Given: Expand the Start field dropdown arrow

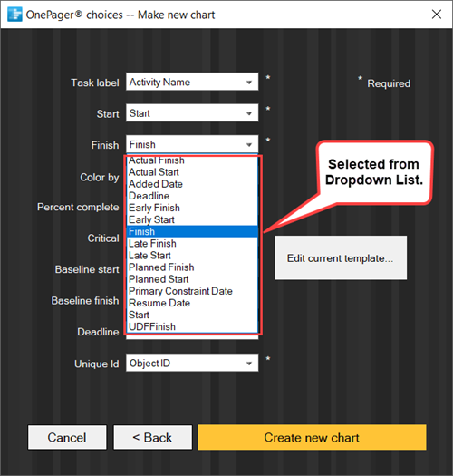Looking at the screenshot, I should pos(249,113).
